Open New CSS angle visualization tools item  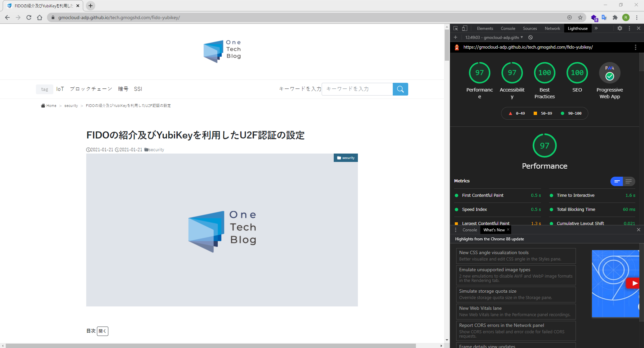tap(516, 256)
